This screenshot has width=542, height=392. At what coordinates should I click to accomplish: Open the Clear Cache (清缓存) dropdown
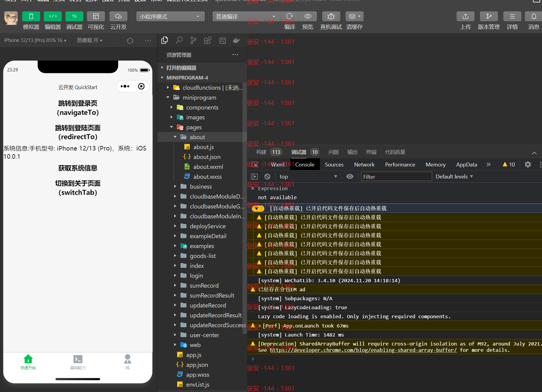tap(354, 16)
